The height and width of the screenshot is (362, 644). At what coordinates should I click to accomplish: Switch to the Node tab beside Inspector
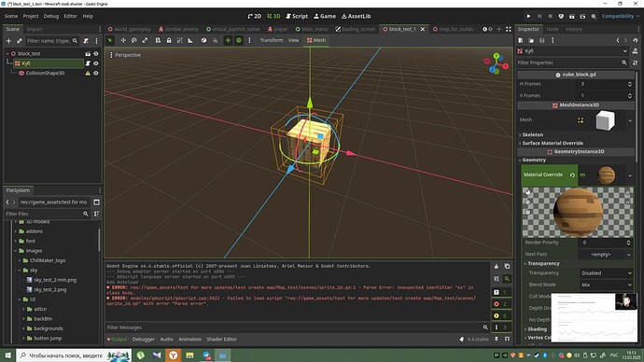pyautogui.click(x=552, y=29)
